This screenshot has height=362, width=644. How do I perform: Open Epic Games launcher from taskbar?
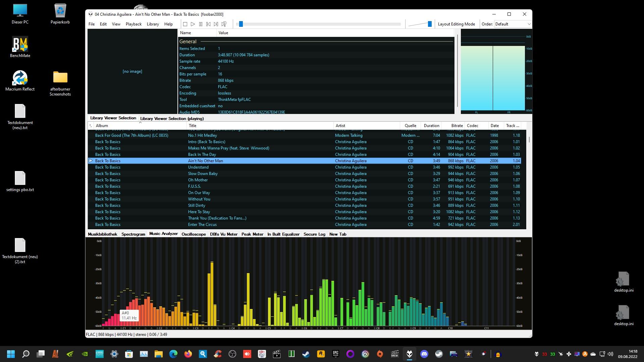click(335, 354)
